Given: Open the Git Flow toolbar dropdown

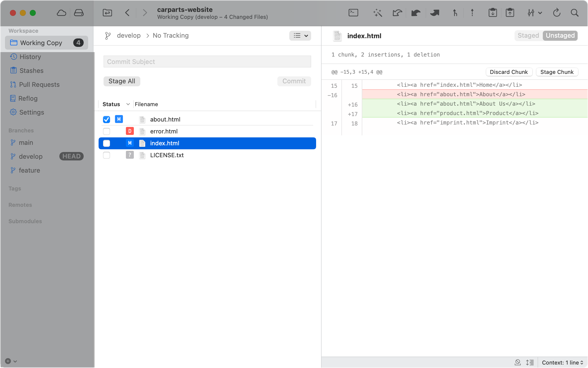Looking at the screenshot, I should point(534,13).
